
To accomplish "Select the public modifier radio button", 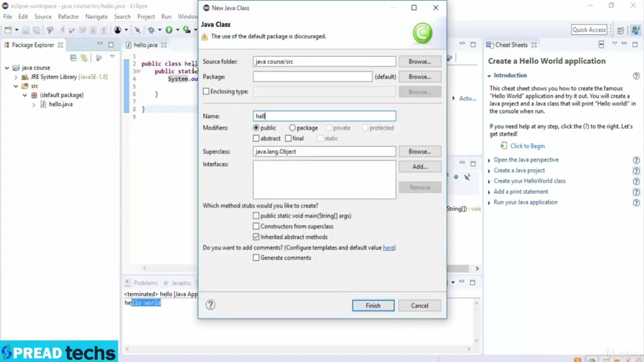I will pyautogui.click(x=256, y=128).
